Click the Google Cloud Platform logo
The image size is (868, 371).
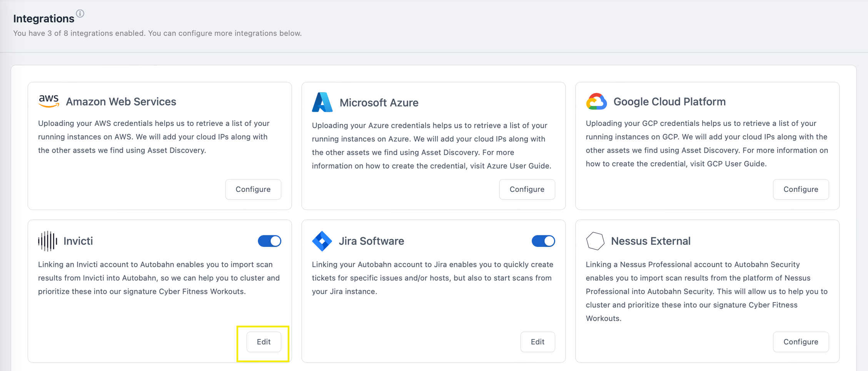pos(596,101)
